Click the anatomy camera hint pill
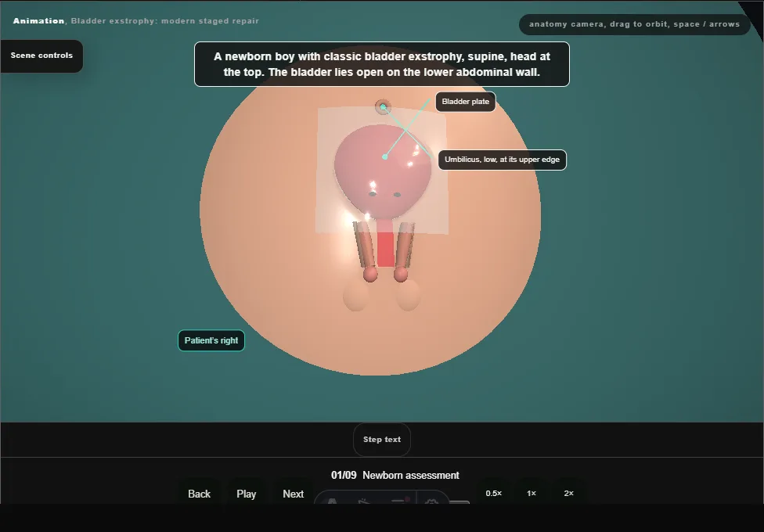764x532 pixels. [634, 24]
